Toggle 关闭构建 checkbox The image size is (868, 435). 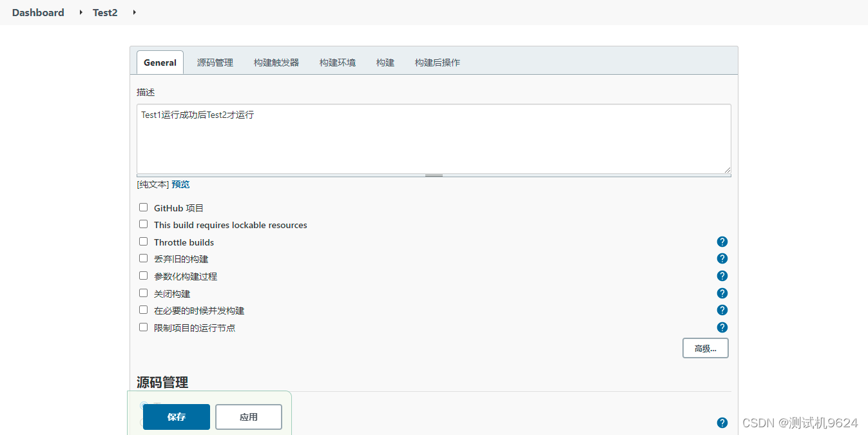click(x=143, y=293)
